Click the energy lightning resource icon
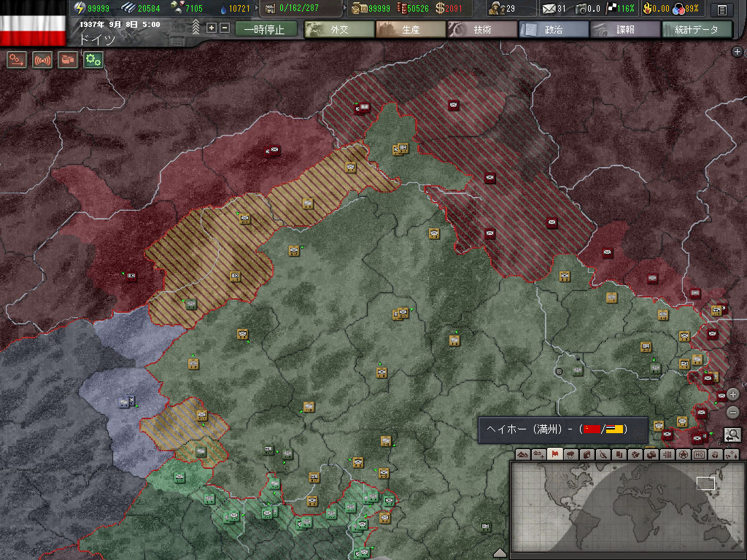Image resolution: width=747 pixels, height=560 pixels. (80, 8)
